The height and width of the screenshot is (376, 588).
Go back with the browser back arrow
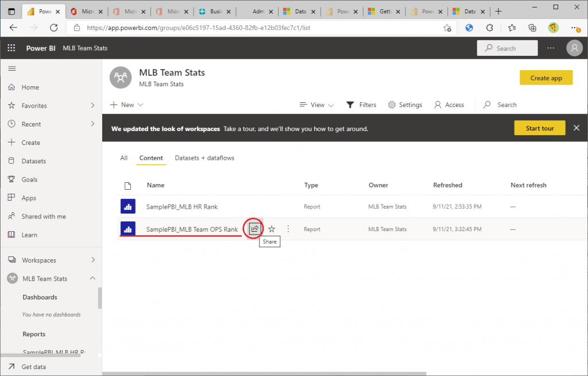click(14, 28)
